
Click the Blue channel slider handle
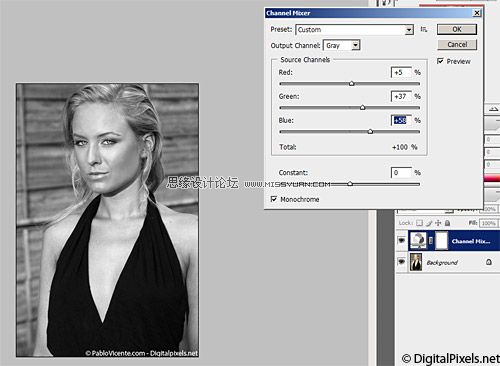click(370, 131)
